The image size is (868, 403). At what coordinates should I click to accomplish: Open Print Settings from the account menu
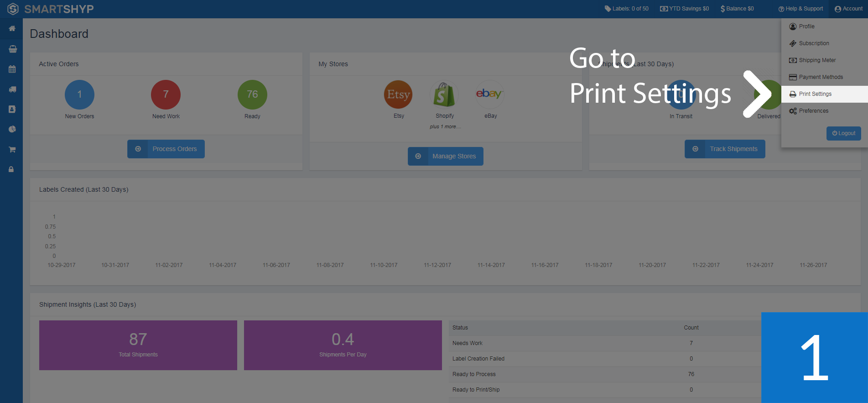pos(824,94)
